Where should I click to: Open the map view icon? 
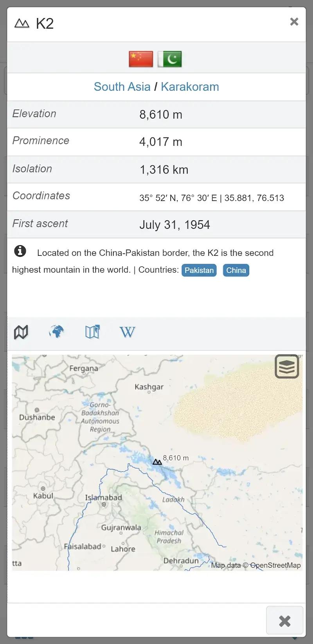point(21,332)
